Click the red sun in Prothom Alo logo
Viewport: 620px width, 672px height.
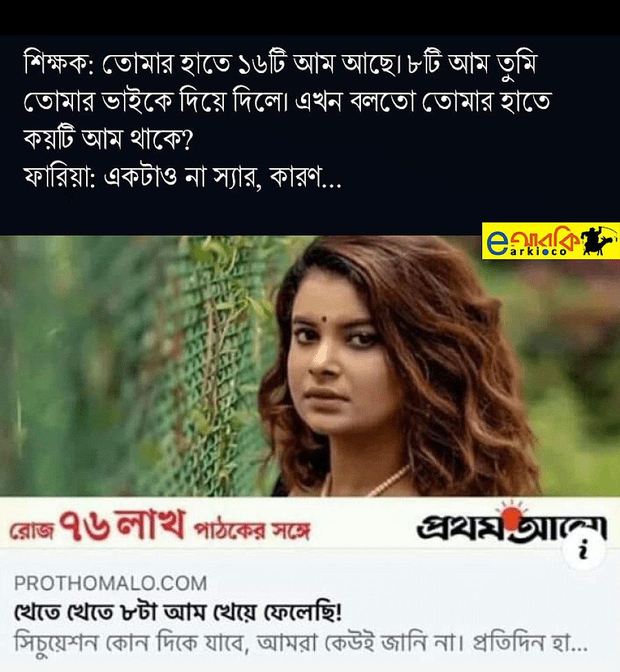[511, 515]
